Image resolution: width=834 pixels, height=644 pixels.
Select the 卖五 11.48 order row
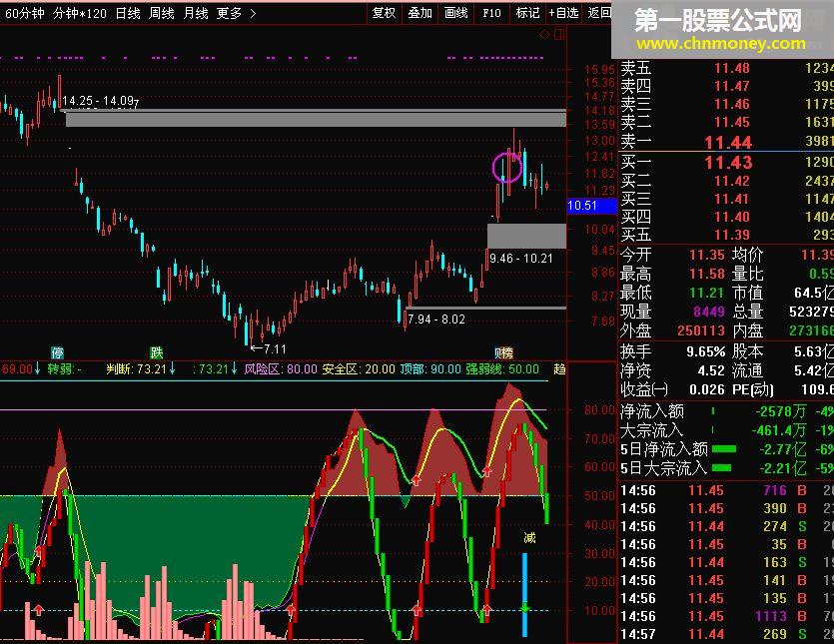coord(725,68)
